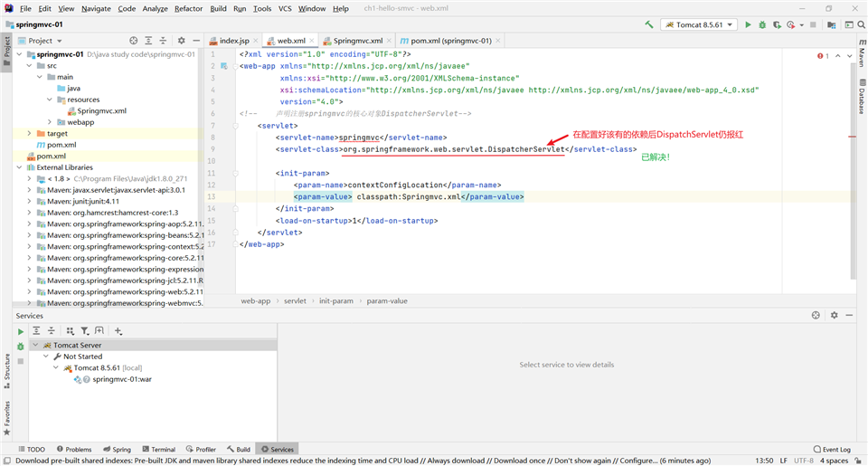Open the Profiler tool window
The height and width of the screenshot is (466, 868).
[201, 450]
